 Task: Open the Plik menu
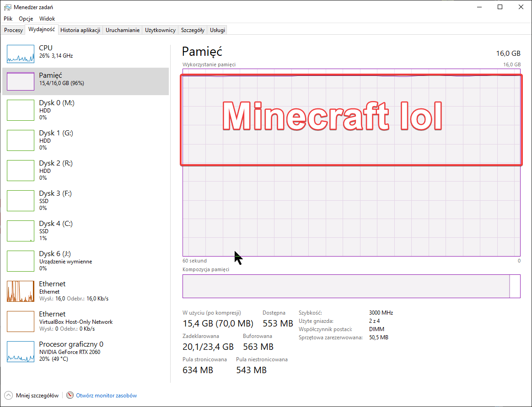pos(8,19)
